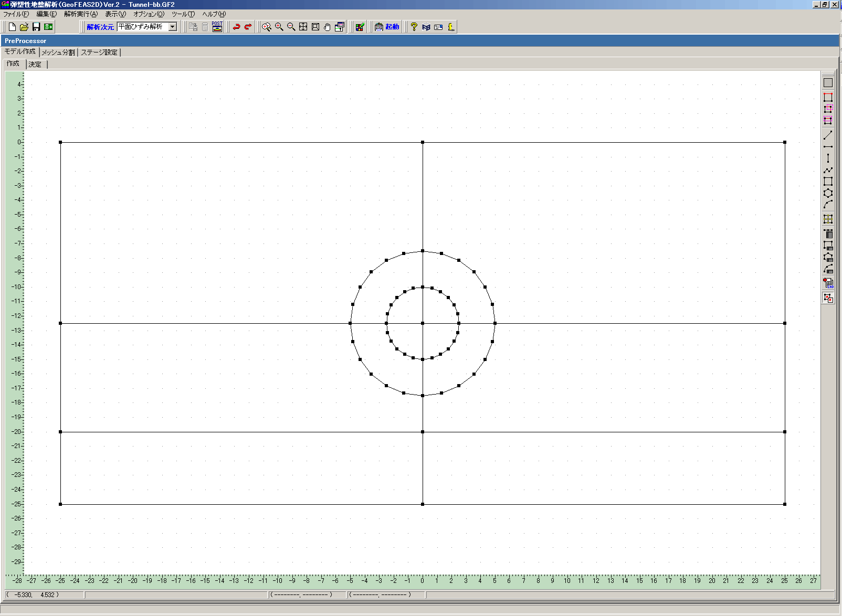Click the card icon next to the manual
Screen dimensions: 842x616
click(x=438, y=27)
